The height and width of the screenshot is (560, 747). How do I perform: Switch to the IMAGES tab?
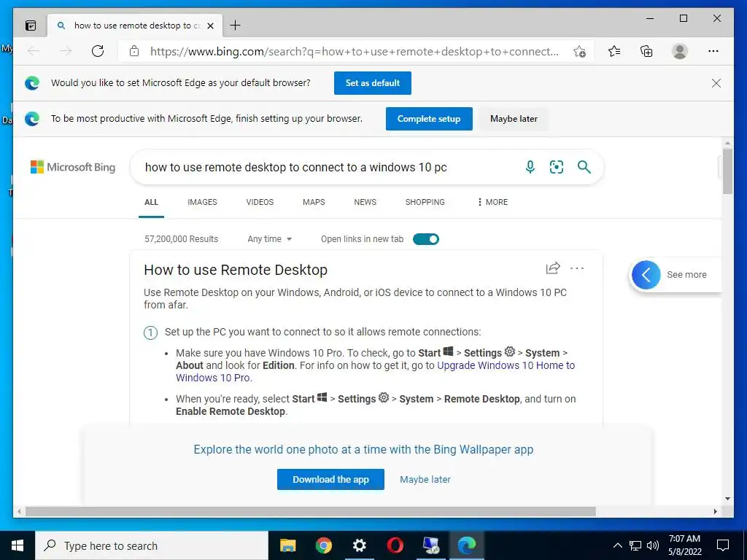(x=202, y=202)
